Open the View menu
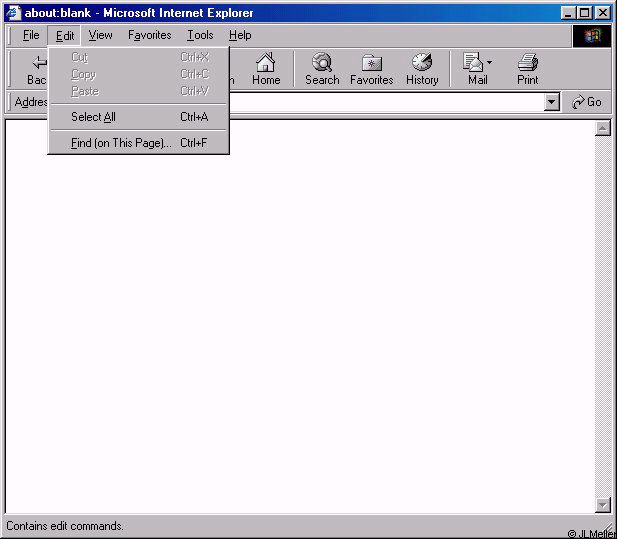Viewport: 617px width, 539px height. [x=100, y=35]
